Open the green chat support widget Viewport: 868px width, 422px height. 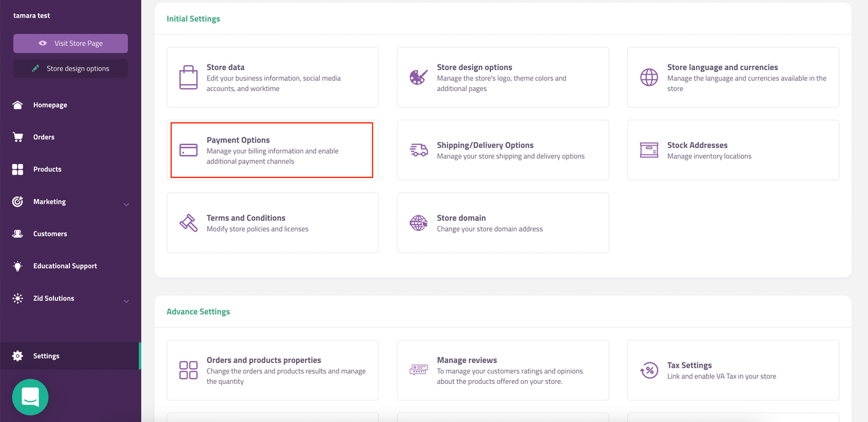[x=30, y=397]
